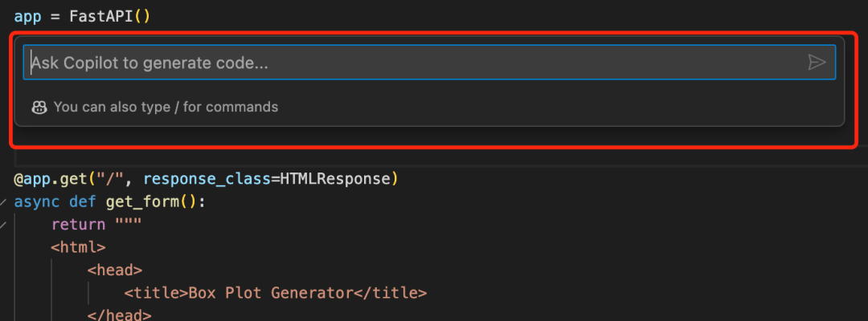Image resolution: width=868 pixels, height=321 pixels.
Task: Click the def keyword
Action: click(x=83, y=201)
